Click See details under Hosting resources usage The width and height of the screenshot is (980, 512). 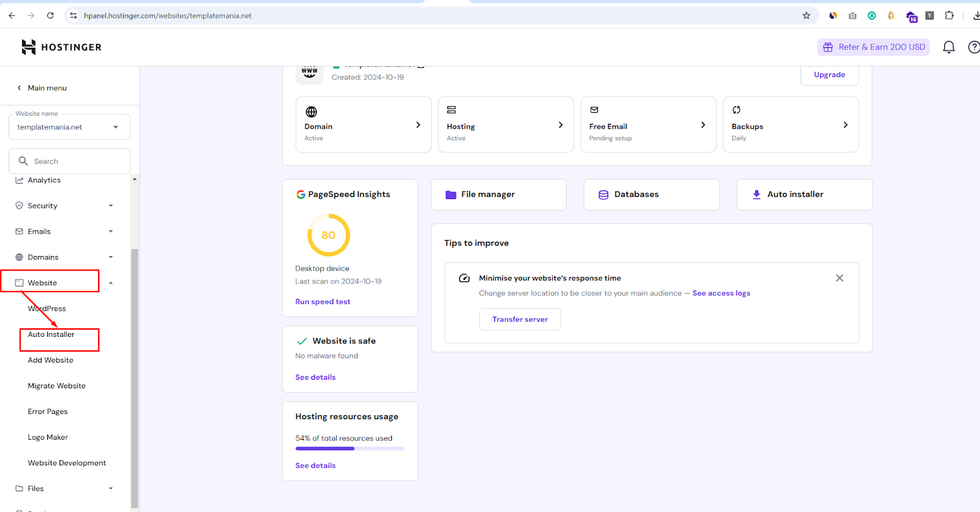(x=315, y=465)
